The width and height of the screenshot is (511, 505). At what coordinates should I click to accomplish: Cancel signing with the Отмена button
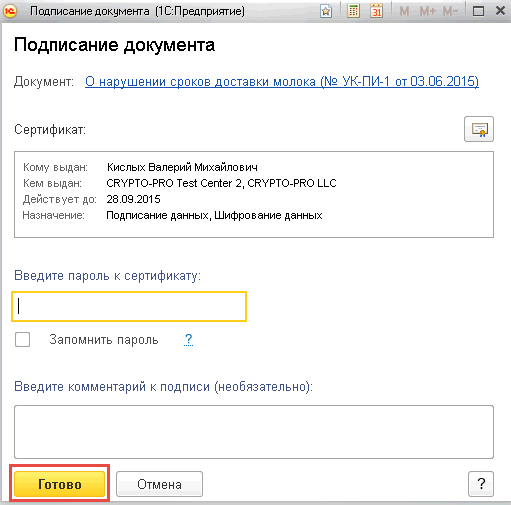pos(159,484)
